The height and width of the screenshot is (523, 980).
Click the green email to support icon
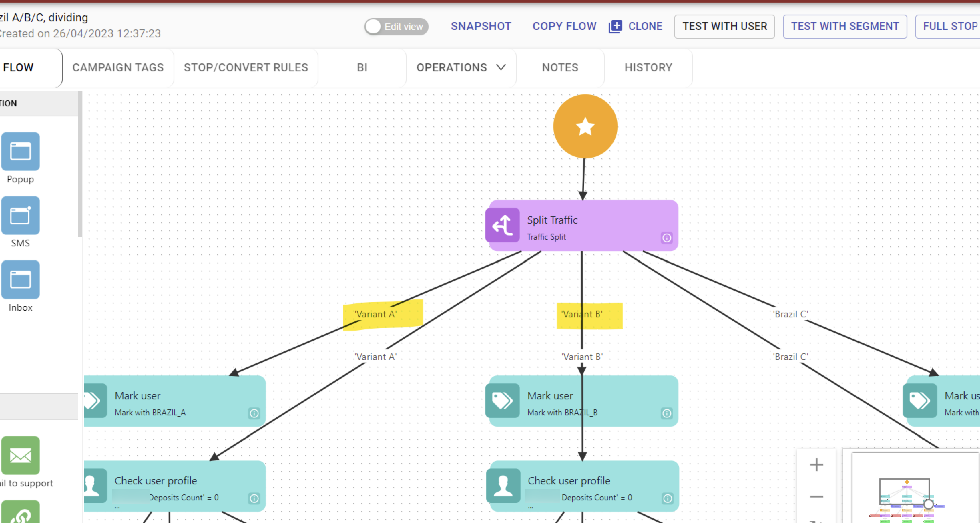point(21,455)
